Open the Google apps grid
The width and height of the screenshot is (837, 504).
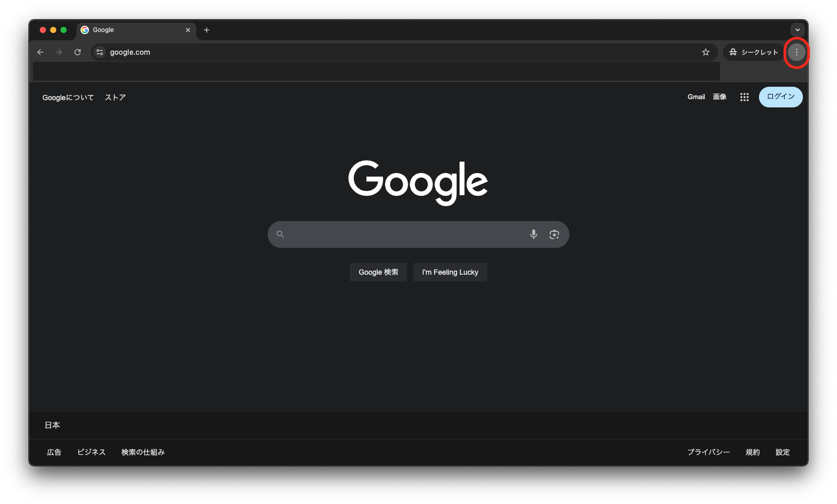744,97
